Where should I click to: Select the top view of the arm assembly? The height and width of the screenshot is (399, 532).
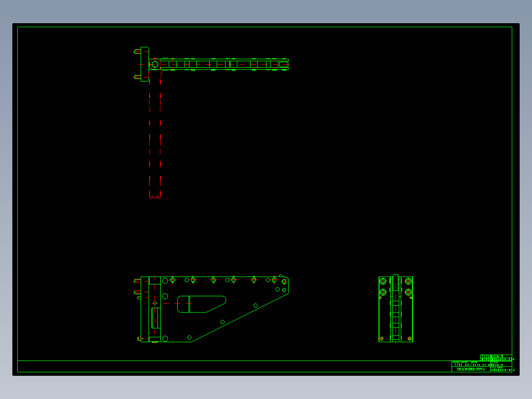pyautogui.click(x=211, y=64)
